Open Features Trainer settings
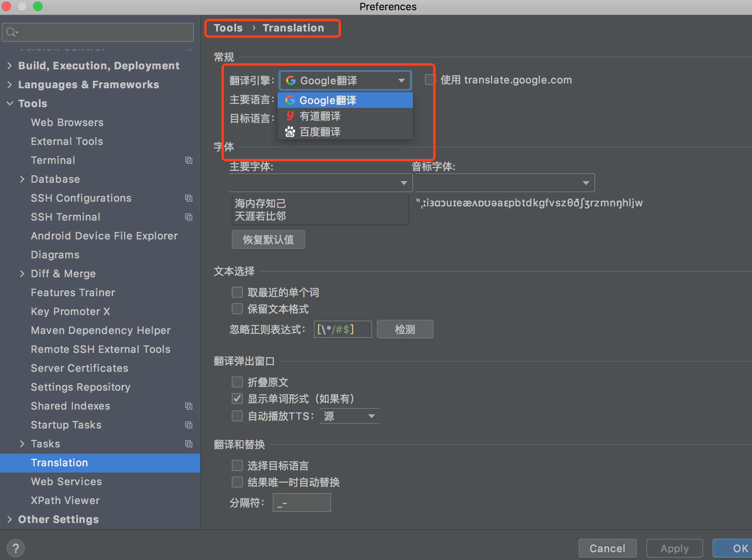 73,293
